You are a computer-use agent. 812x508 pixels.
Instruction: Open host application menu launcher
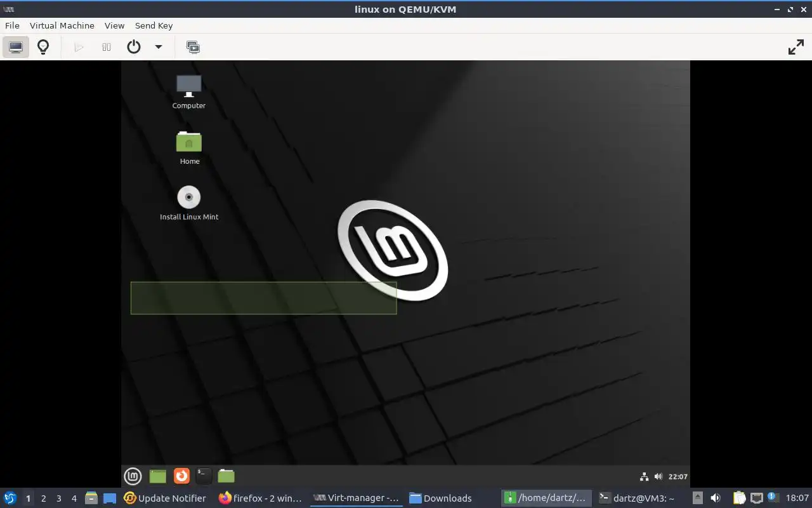[x=10, y=498]
